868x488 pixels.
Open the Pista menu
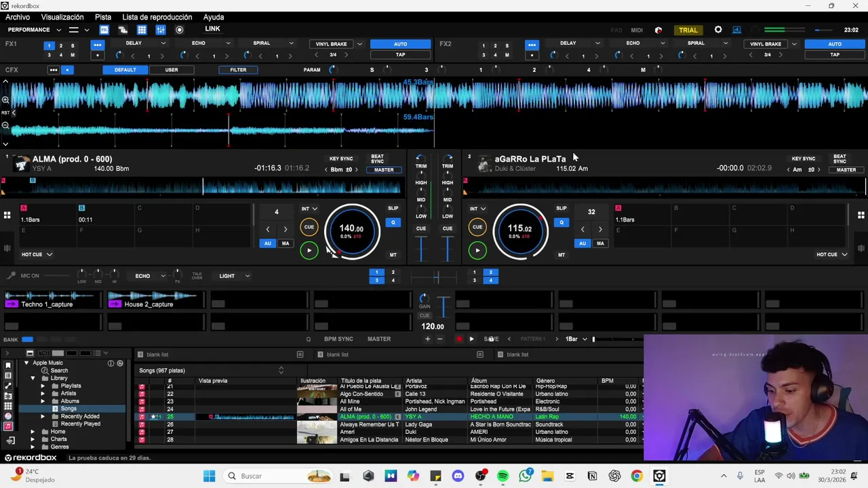[103, 17]
